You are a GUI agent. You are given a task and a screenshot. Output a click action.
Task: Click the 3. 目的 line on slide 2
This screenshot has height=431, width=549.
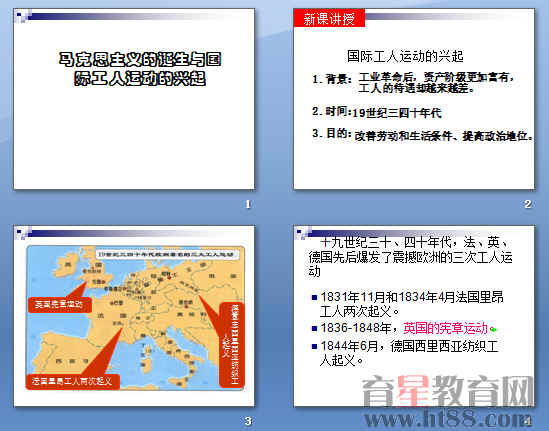[423, 135]
